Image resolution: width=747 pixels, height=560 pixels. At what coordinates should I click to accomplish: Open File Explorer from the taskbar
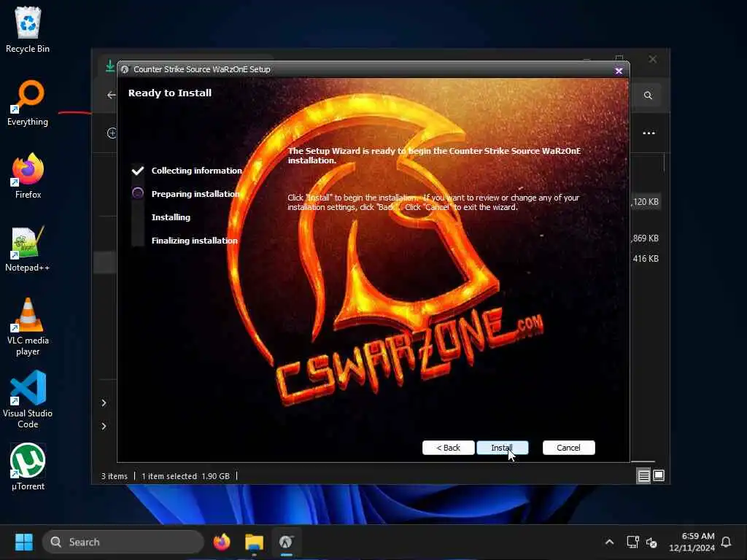pos(254,542)
